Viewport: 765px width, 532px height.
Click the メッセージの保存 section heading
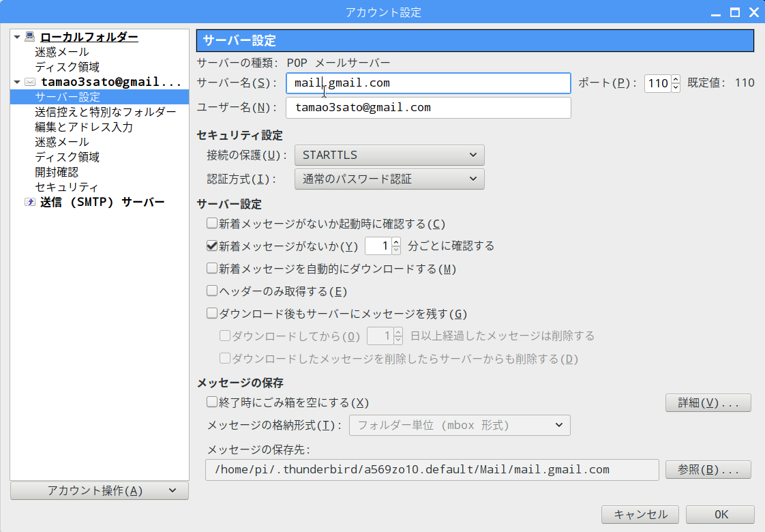tap(240, 383)
